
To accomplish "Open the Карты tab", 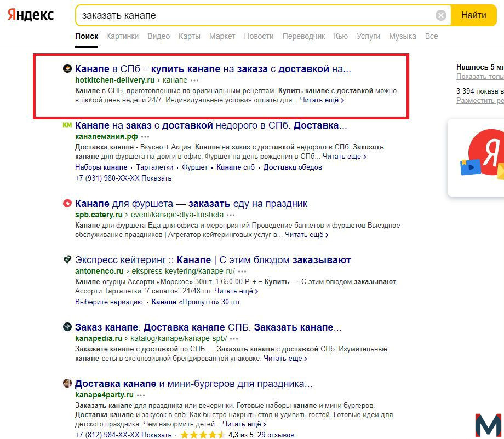I will point(190,36).
